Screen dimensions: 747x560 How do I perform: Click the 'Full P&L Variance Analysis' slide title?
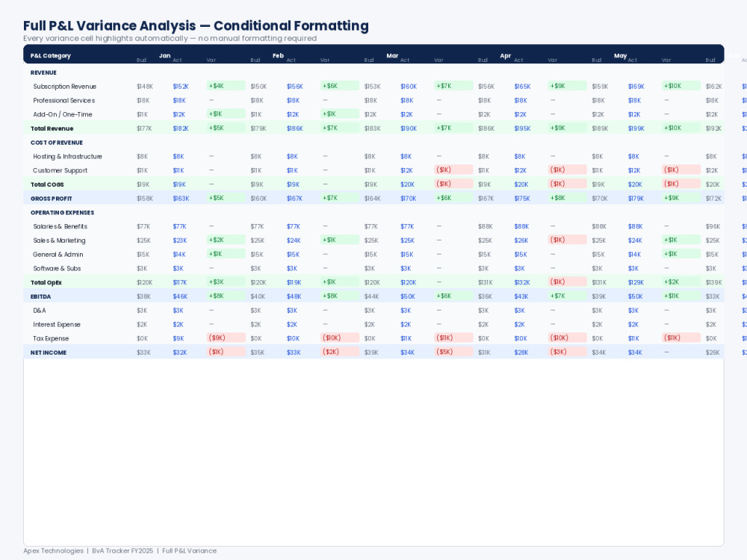click(x=196, y=25)
